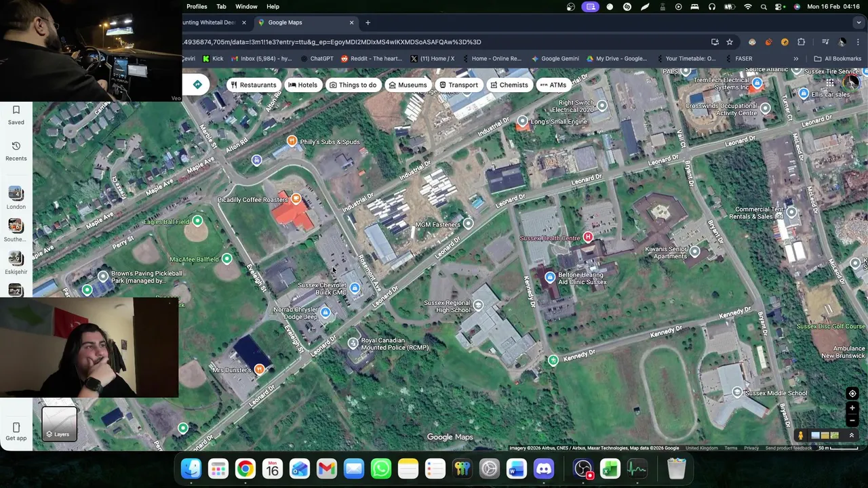This screenshot has height=488, width=868.
Task: Click Send product feedback link
Action: click(x=788, y=448)
